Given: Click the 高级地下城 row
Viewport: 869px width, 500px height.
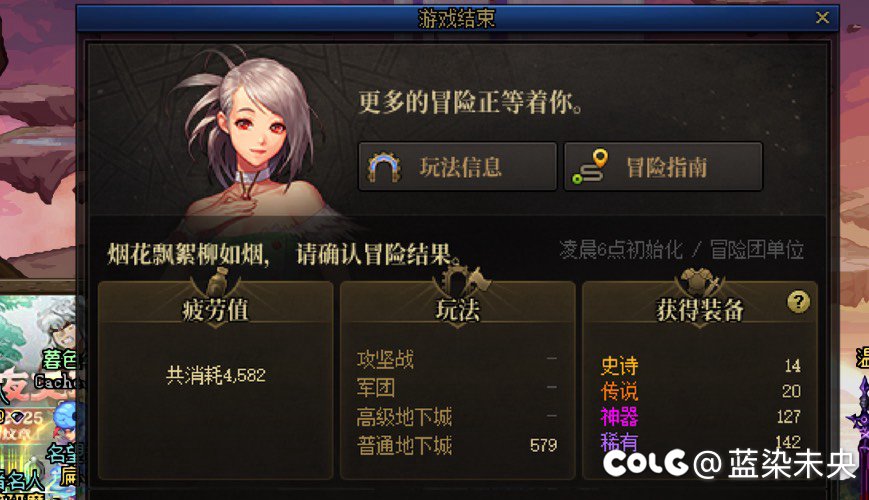Looking at the screenshot, I should pos(457,416).
